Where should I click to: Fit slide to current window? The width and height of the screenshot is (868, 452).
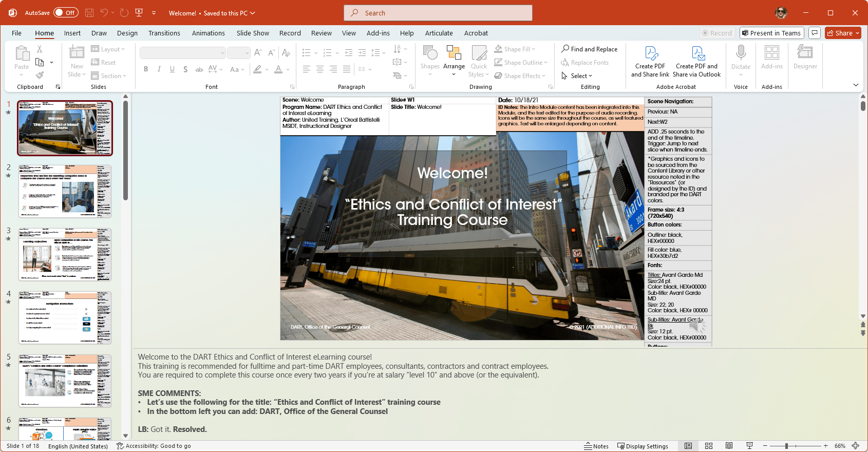[856, 446]
